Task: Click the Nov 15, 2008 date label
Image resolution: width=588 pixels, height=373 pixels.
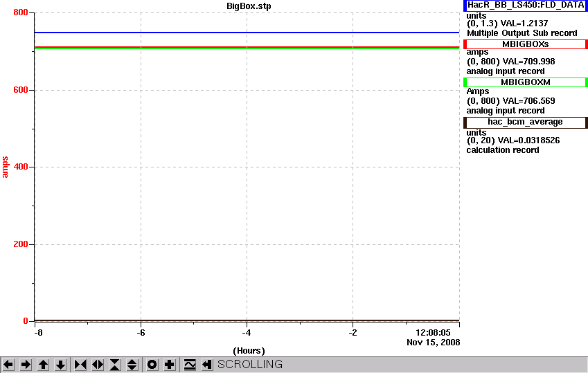Action: (433, 343)
